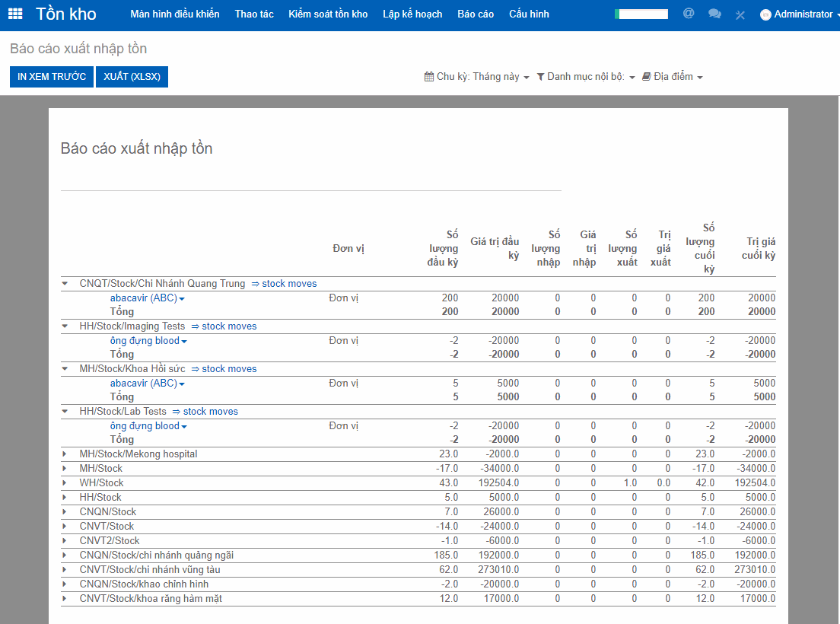Open stock moves link for HH/Stock/Lab Tests
This screenshot has height=624, width=840.
tap(205, 412)
